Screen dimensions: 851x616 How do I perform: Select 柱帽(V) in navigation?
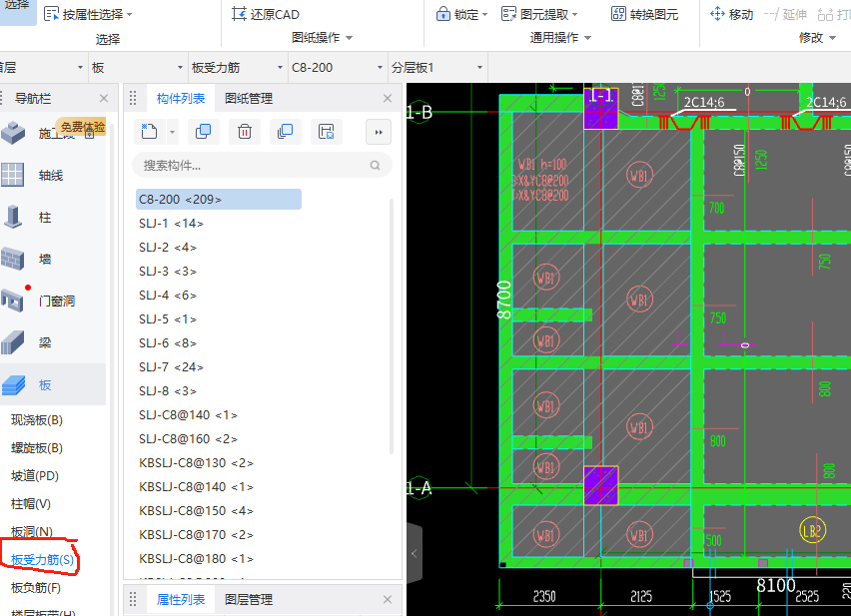pyautogui.click(x=31, y=504)
